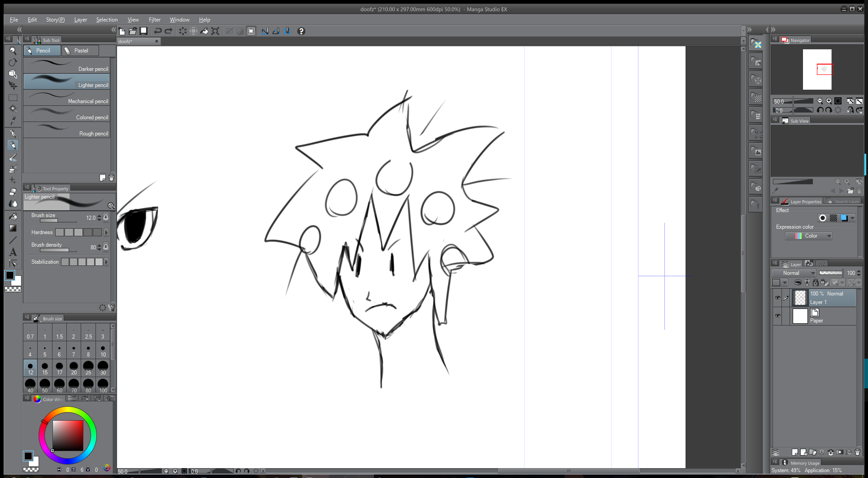Click inside the color wheel square
Screen dimensions: 868x478
(68, 435)
